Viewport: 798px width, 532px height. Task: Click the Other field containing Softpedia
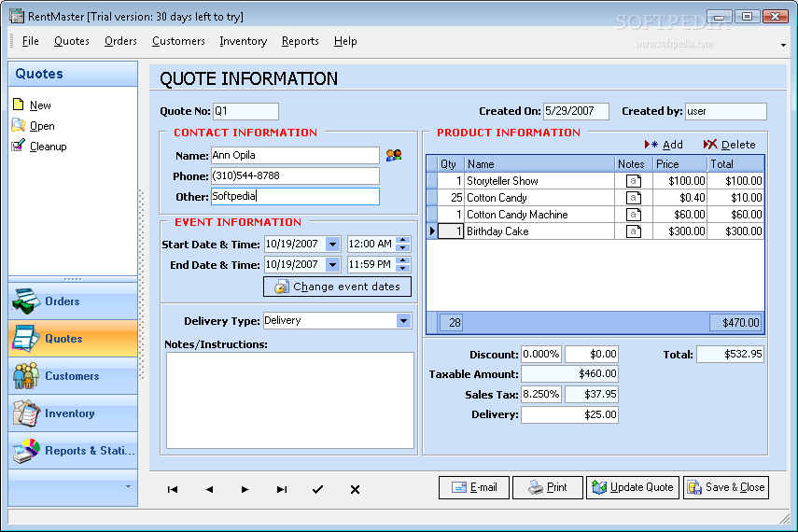(295, 197)
